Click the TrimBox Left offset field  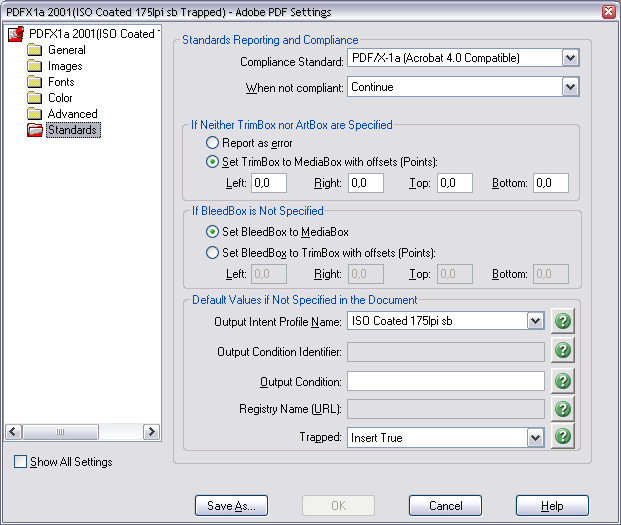point(269,183)
